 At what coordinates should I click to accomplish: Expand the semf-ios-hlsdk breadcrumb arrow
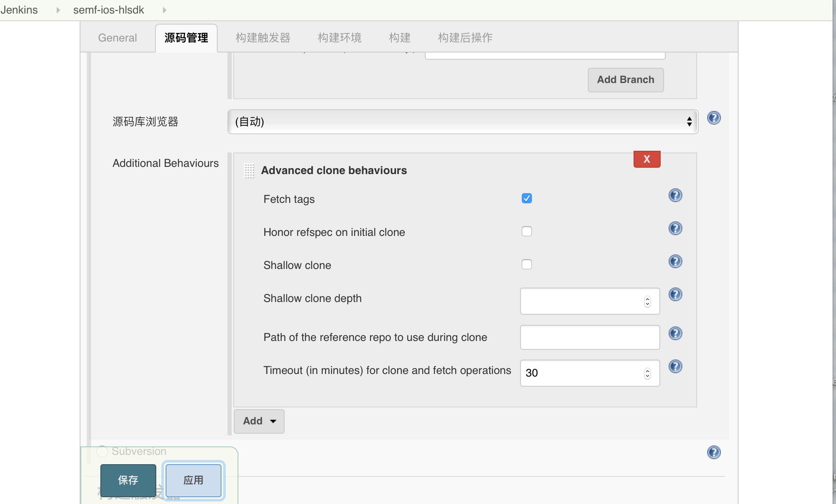164,10
